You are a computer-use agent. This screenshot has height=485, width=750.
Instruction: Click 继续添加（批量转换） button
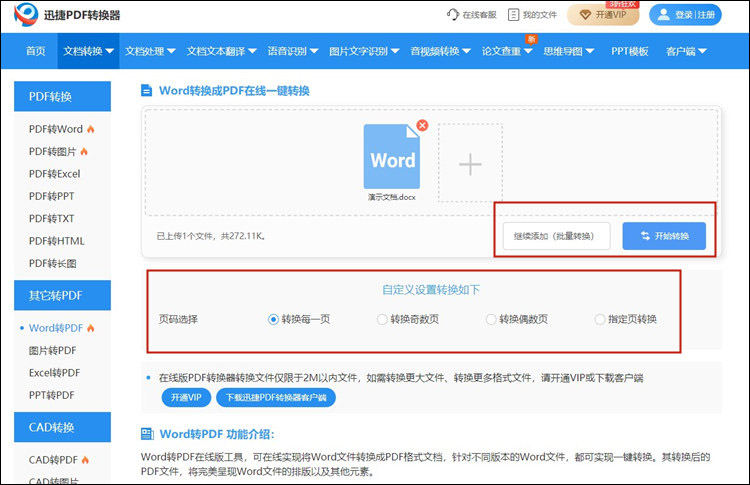click(556, 236)
